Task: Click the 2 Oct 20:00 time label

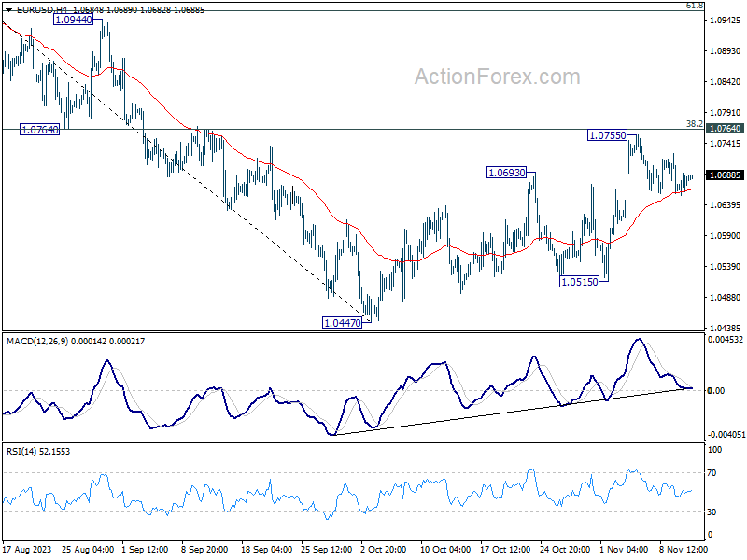Action: 384,550
